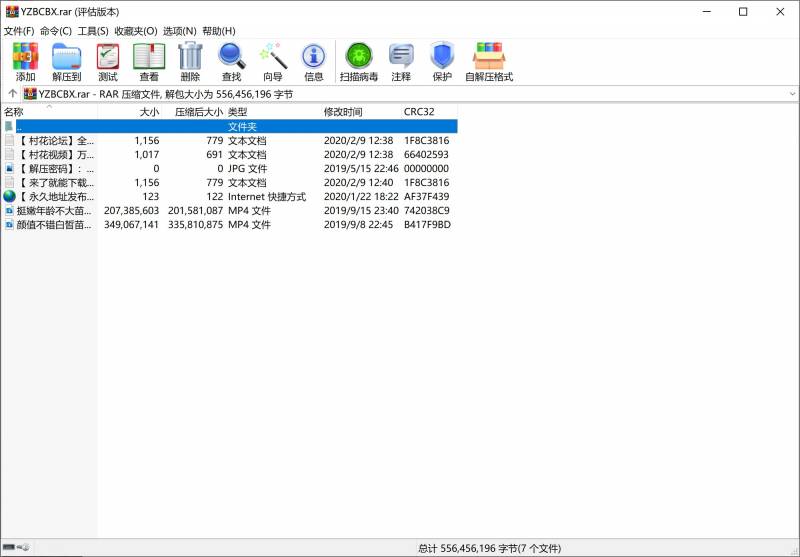
Task: Open the 查找 (Find) magnifier tool
Action: (232, 56)
